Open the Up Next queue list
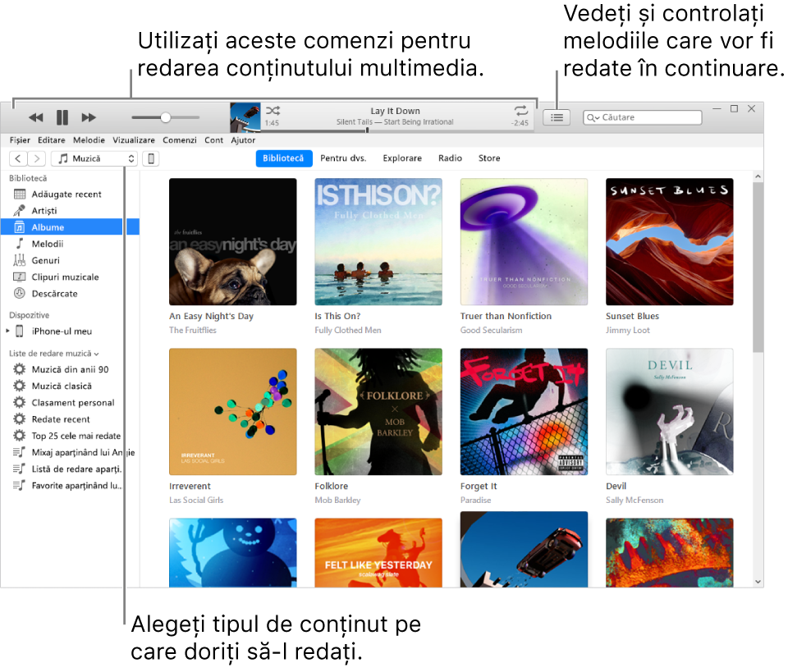 [557, 117]
